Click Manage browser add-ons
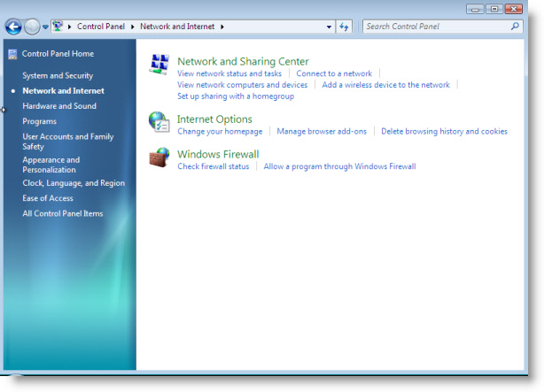The width and height of the screenshot is (544, 392). coord(322,131)
